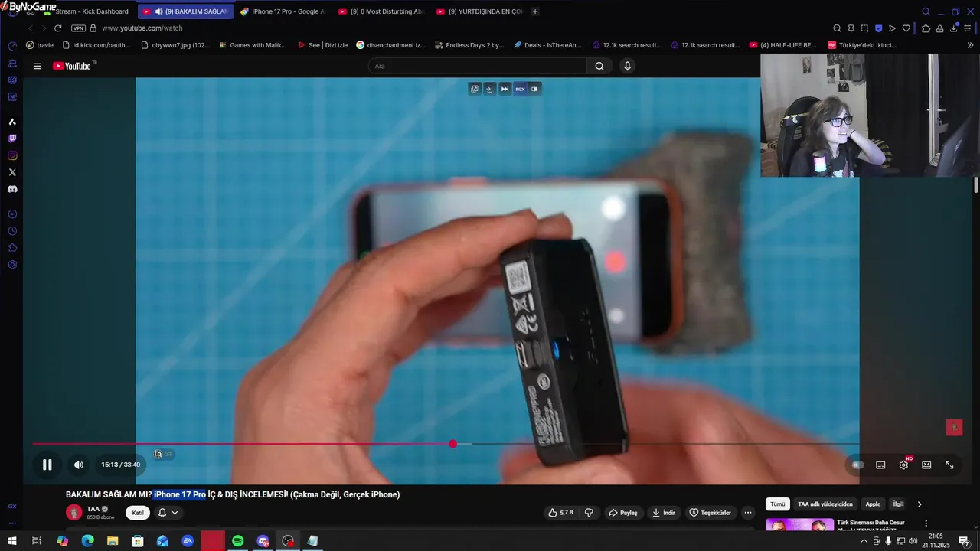Switch to YURTDIŞINDA EN ÇOK tab
980x551 pixels.
(479, 11)
